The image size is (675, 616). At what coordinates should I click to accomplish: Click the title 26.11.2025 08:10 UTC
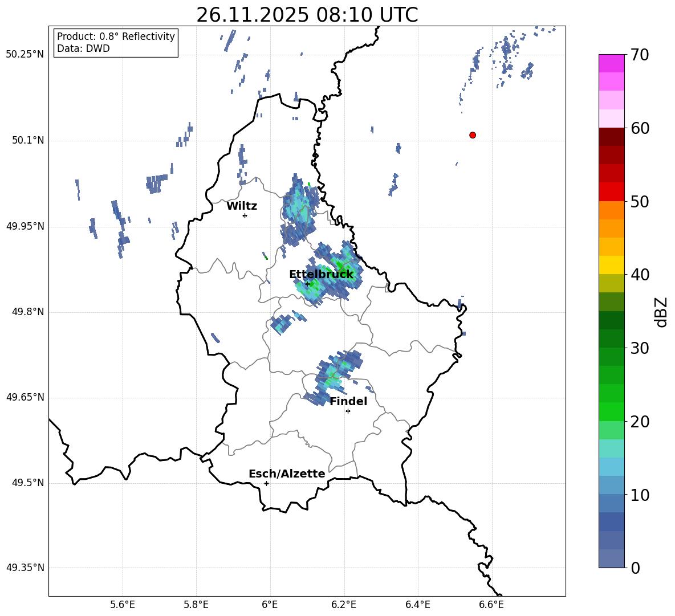[307, 15]
